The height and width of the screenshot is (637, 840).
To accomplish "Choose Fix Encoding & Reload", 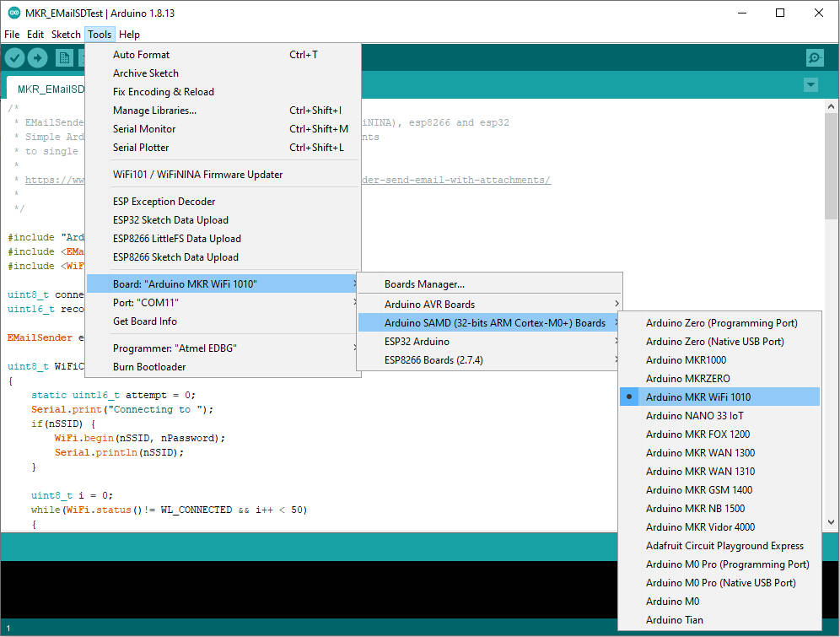I will click(223, 92).
